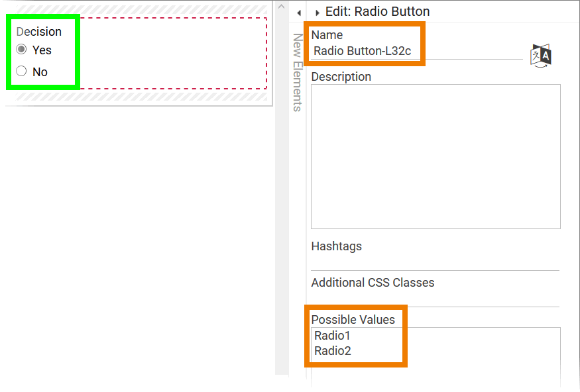Click the "Possible Values" label
580x392 pixels.
[353, 320]
